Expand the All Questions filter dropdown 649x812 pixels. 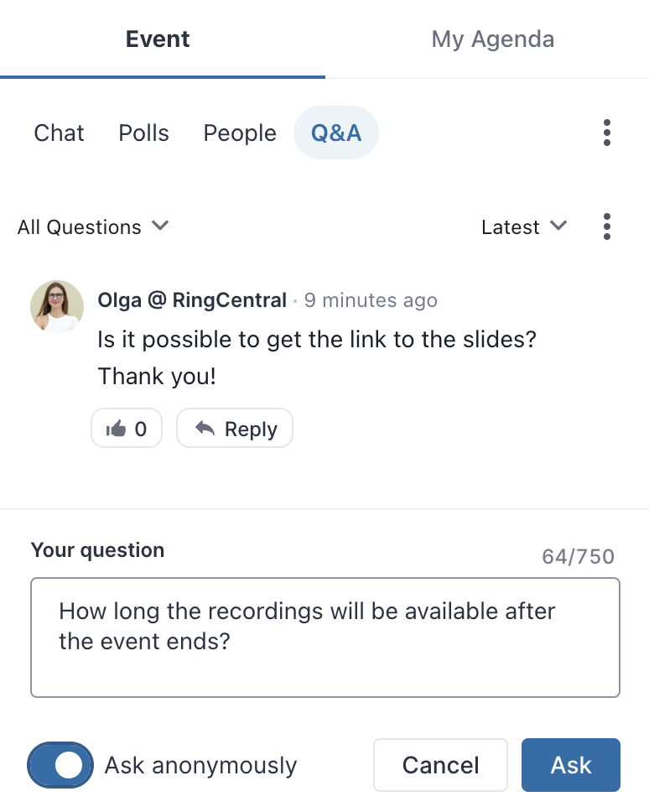tap(93, 226)
